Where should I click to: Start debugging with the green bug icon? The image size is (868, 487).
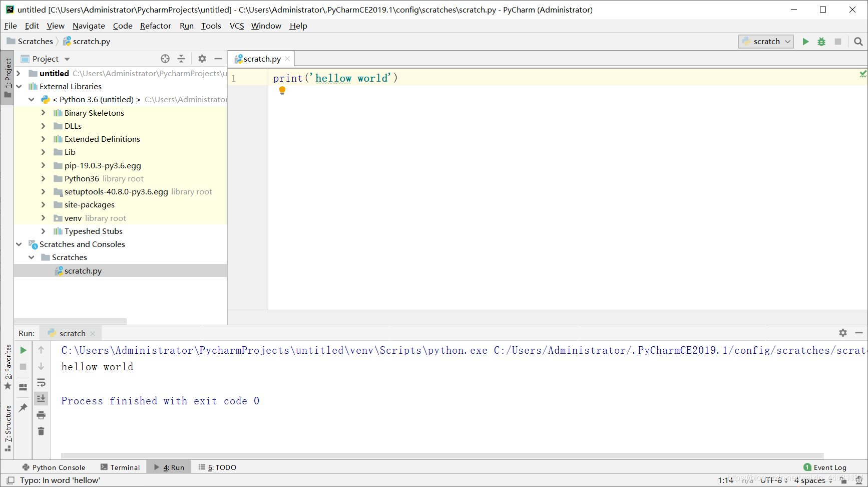(x=821, y=42)
